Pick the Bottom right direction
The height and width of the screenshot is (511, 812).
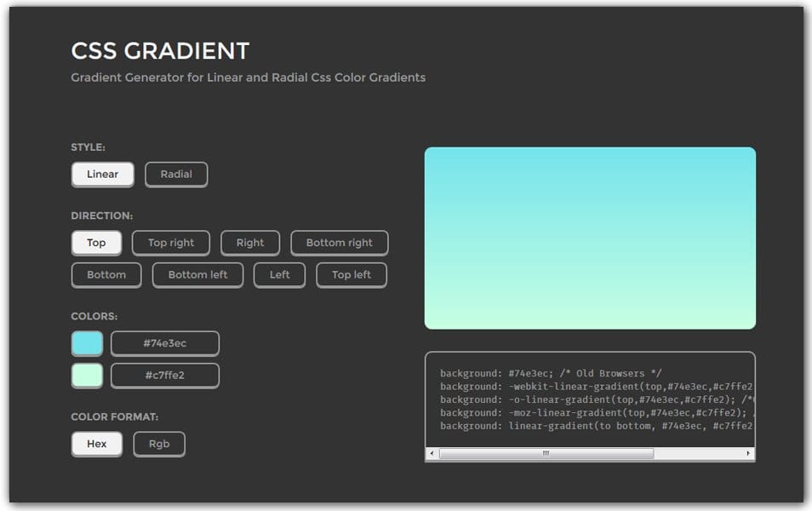click(339, 243)
